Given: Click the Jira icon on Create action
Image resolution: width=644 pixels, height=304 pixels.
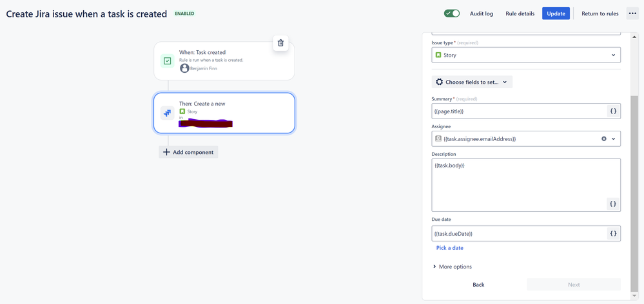Looking at the screenshot, I should coord(167,113).
